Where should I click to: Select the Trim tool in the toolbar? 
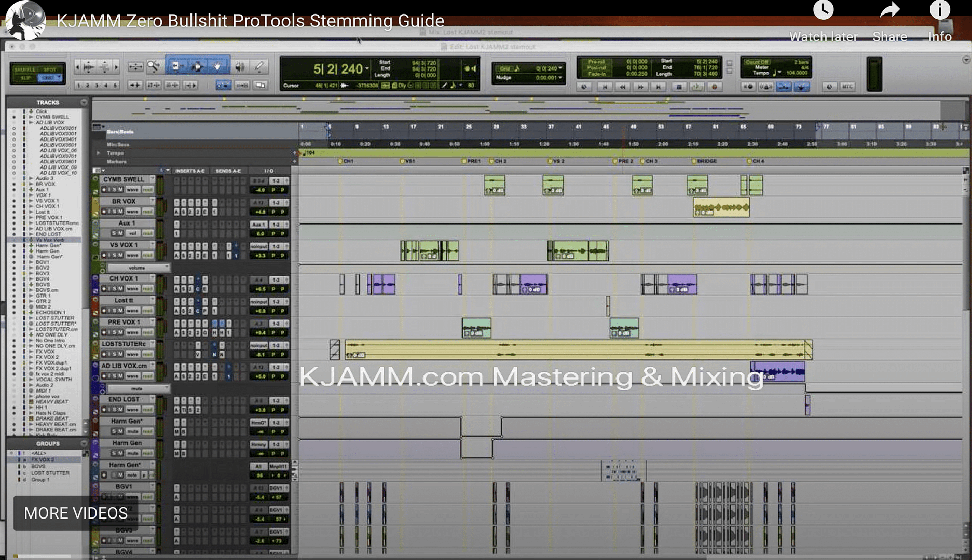[x=176, y=66]
